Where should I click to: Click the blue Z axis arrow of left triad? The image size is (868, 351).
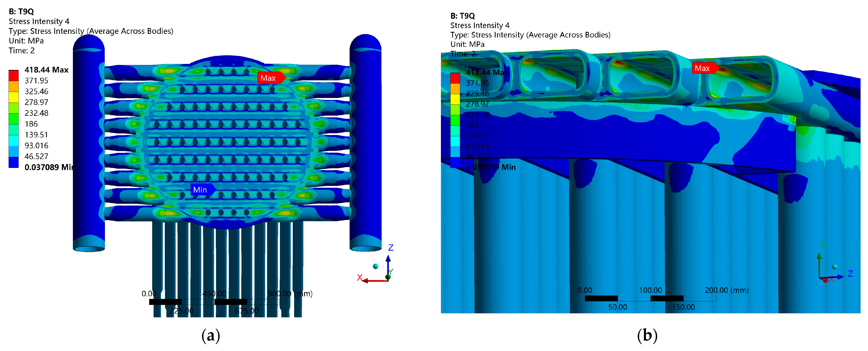388,263
